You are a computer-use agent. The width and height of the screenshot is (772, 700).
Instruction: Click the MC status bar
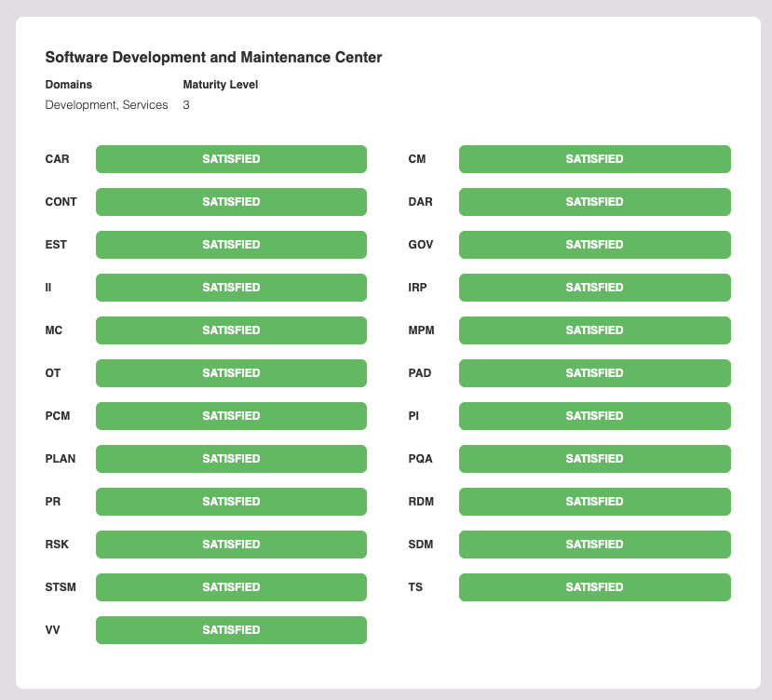[x=230, y=330]
